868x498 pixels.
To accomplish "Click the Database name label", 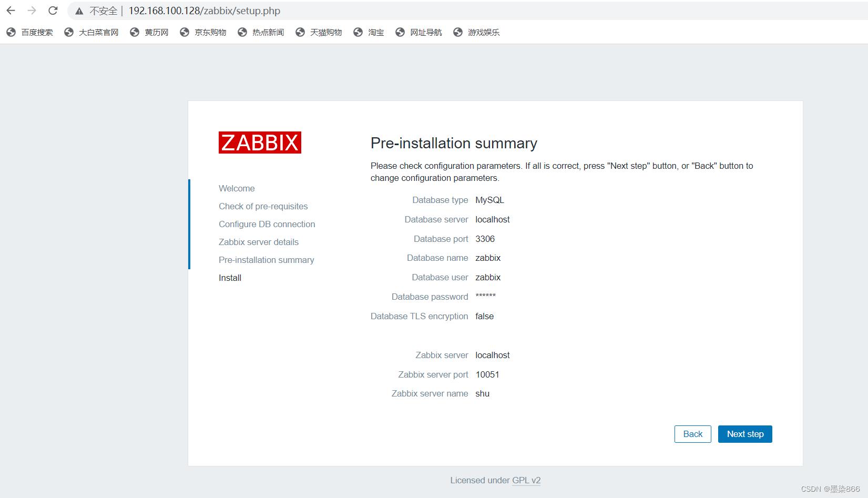I will (437, 258).
